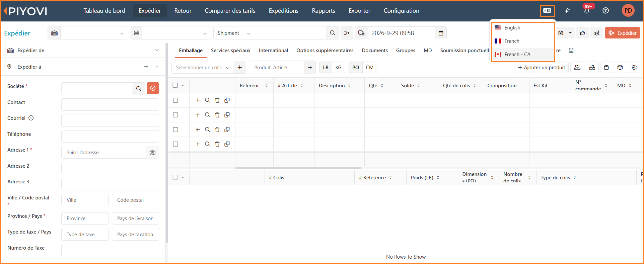Check the fourth product row checkbox

tap(175, 144)
